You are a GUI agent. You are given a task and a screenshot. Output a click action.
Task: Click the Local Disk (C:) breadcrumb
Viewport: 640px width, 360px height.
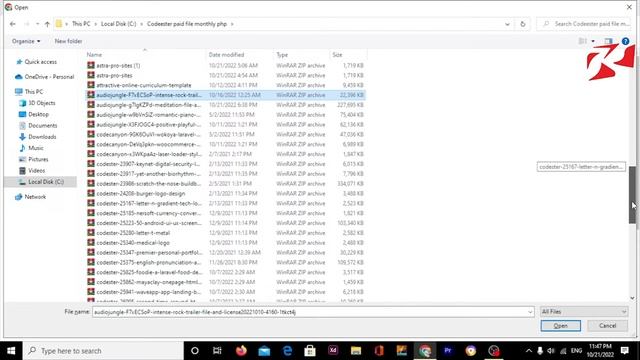(118, 24)
